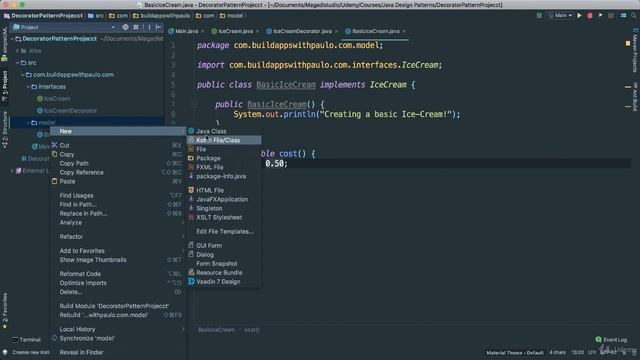Select Reveal in Finder entry

(118, 352)
